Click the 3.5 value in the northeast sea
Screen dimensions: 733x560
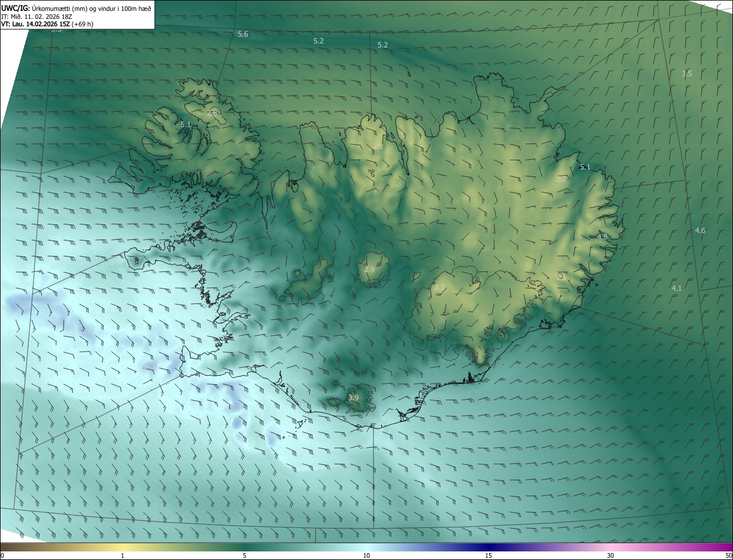coord(687,73)
